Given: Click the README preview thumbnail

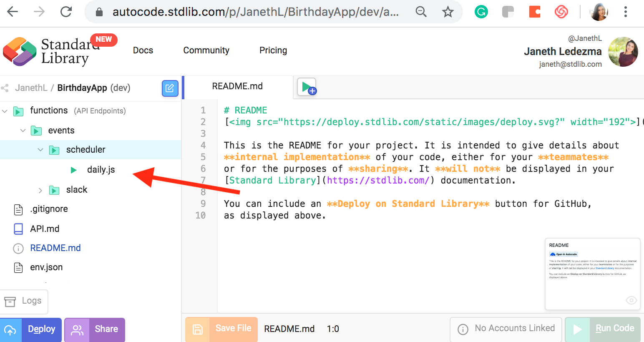Looking at the screenshot, I should coord(592,274).
